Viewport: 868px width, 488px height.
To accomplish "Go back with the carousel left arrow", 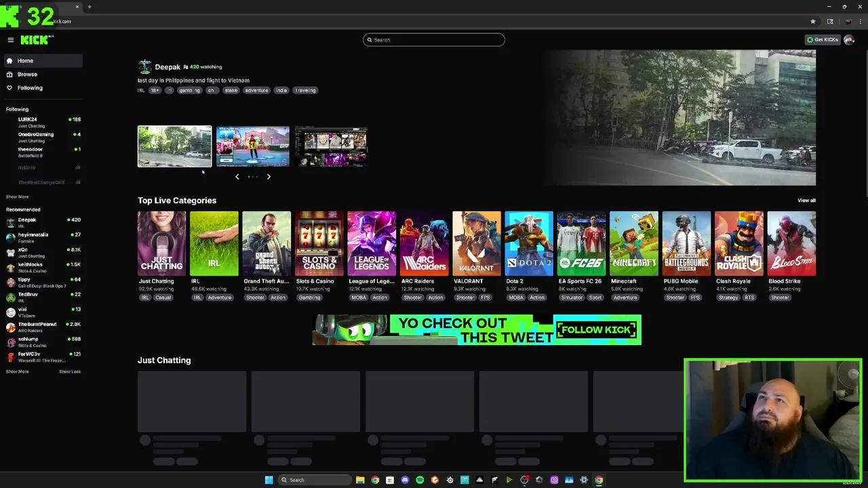I will click(x=237, y=176).
